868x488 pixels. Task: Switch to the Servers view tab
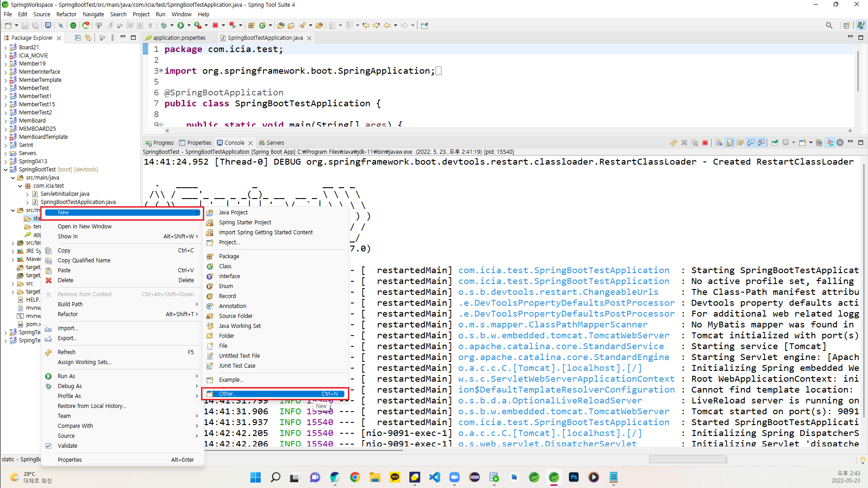tap(271, 143)
